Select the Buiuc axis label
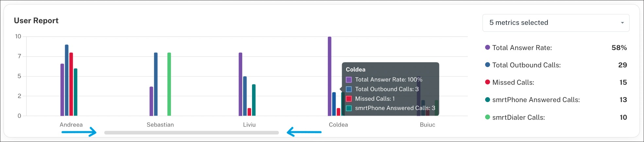The height and width of the screenshot is (142, 644). pyautogui.click(x=427, y=125)
